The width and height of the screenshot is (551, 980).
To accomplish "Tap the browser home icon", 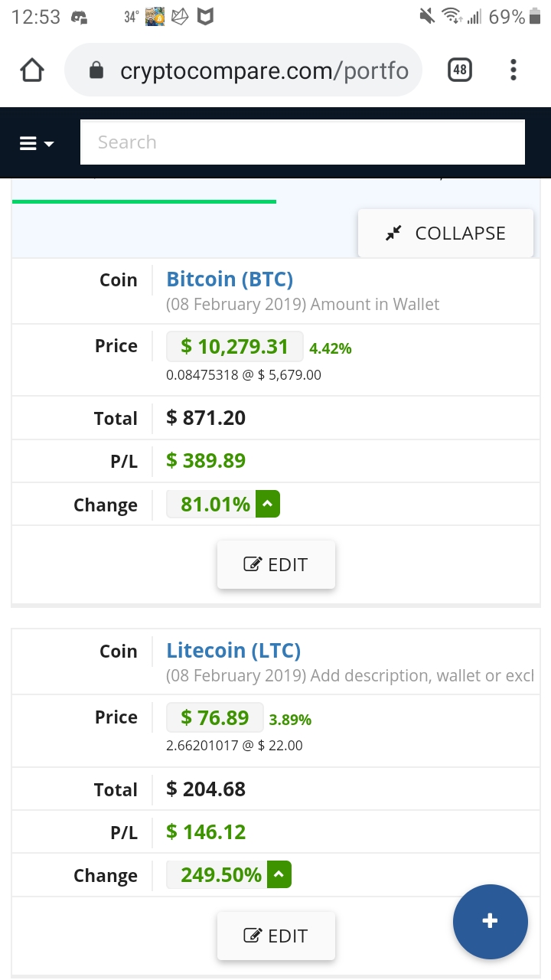I will (32, 71).
